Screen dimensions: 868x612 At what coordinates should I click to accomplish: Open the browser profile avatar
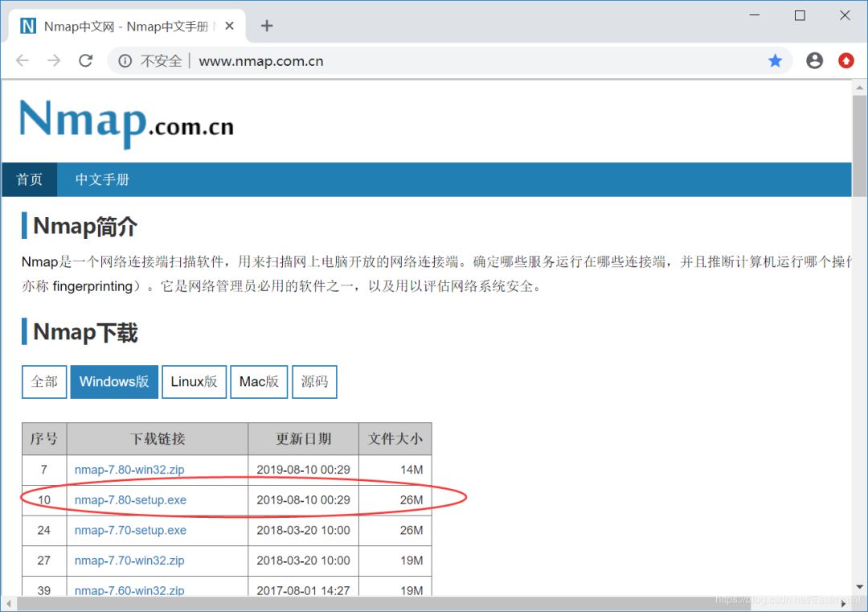(814, 60)
